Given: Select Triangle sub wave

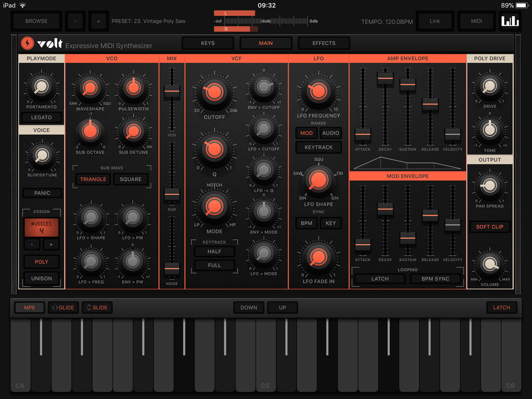Looking at the screenshot, I should point(93,179).
